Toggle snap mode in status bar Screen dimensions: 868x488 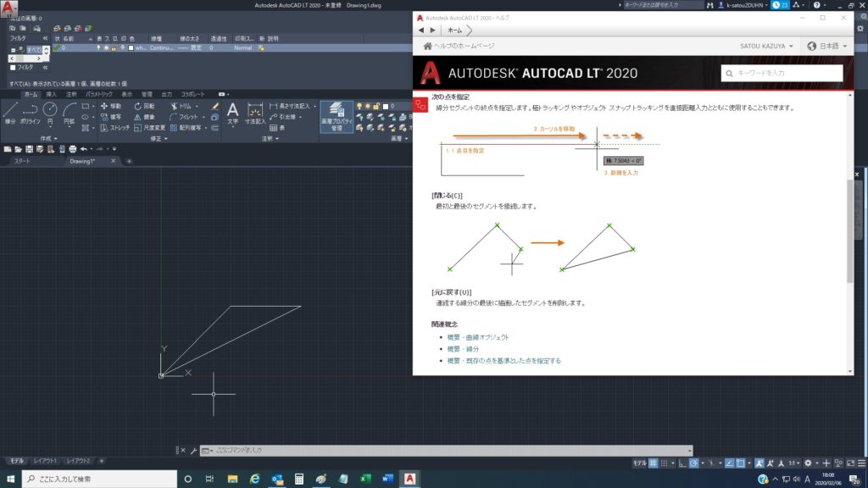664,463
